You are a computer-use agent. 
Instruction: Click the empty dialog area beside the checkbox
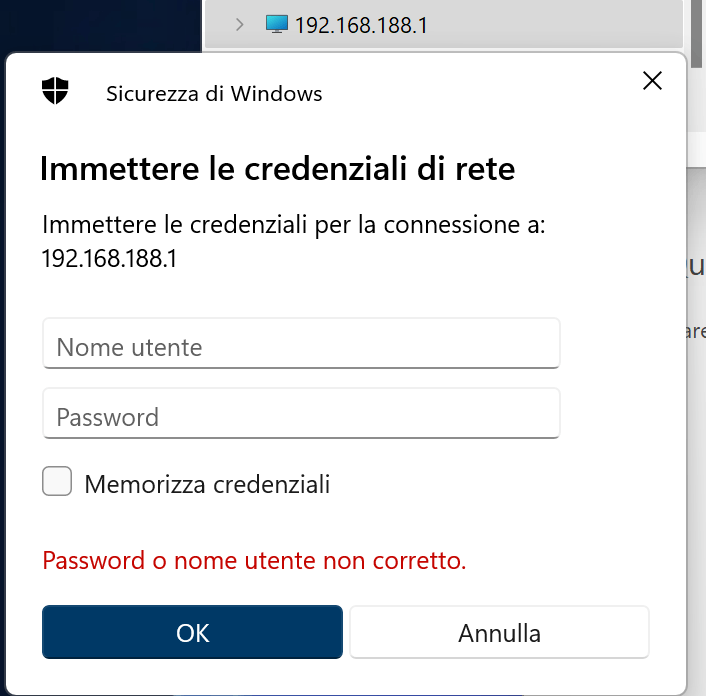point(500,485)
